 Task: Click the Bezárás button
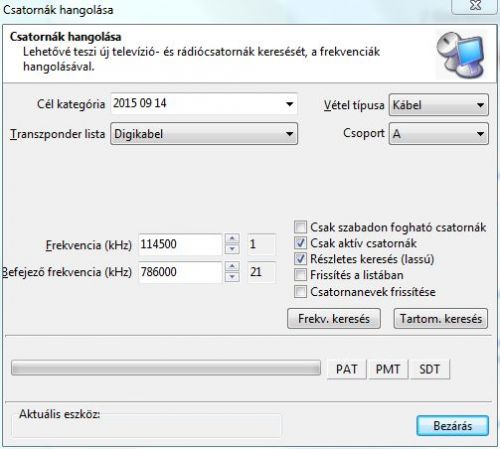(453, 426)
